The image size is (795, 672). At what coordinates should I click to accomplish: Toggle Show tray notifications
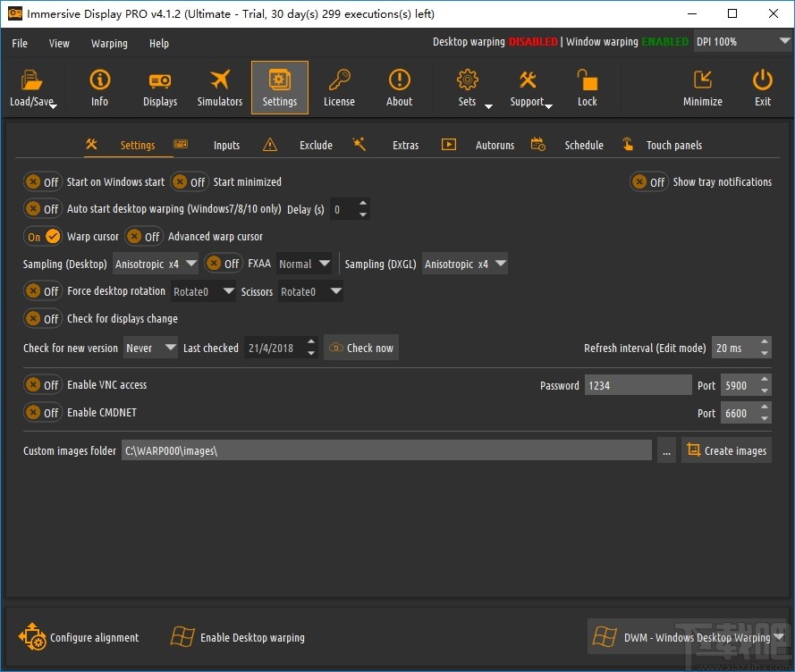649,182
